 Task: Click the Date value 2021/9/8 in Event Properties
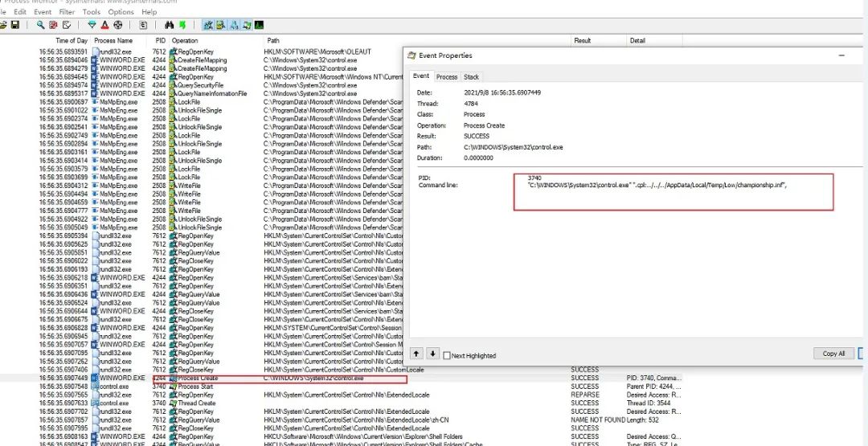(502, 92)
